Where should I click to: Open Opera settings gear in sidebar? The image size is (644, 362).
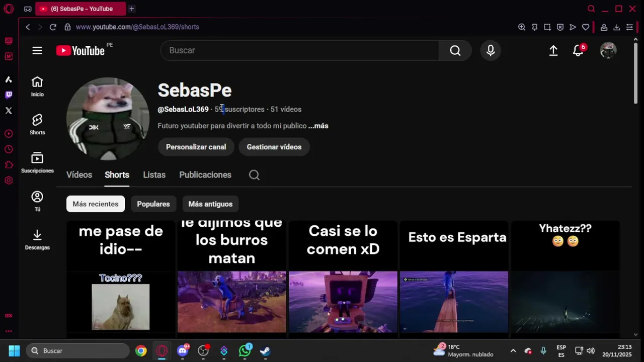point(9,180)
